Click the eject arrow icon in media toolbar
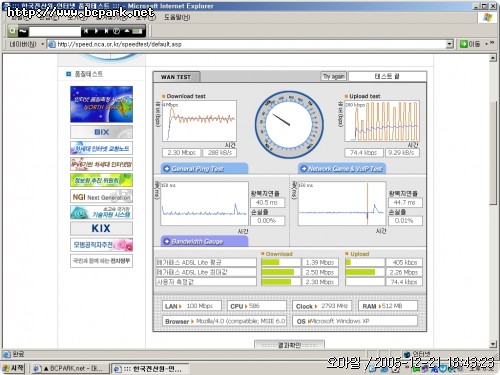 pyautogui.click(x=127, y=31)
